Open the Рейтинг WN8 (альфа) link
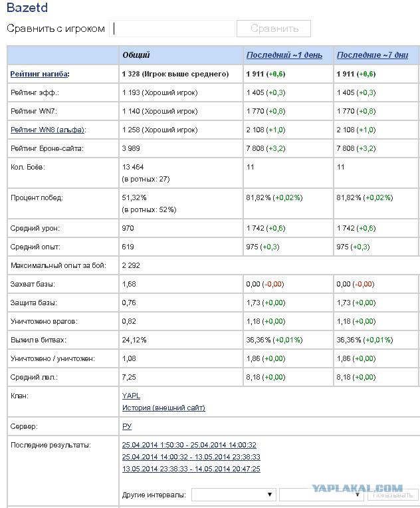 (47, 130)
